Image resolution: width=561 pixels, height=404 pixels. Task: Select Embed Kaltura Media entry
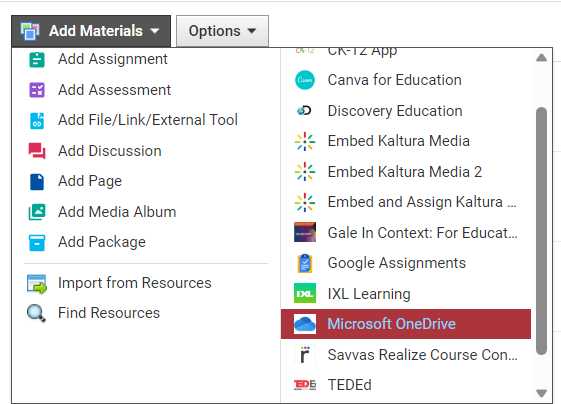(406, 141)
